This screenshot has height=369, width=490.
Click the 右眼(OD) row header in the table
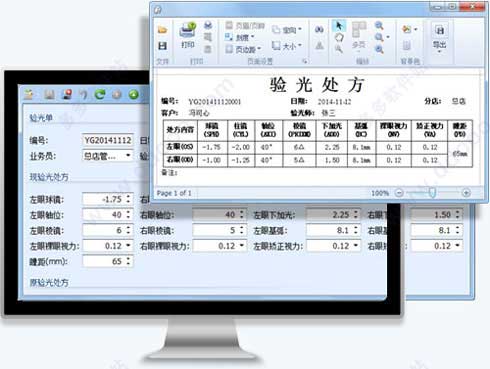tap(180, 160)
